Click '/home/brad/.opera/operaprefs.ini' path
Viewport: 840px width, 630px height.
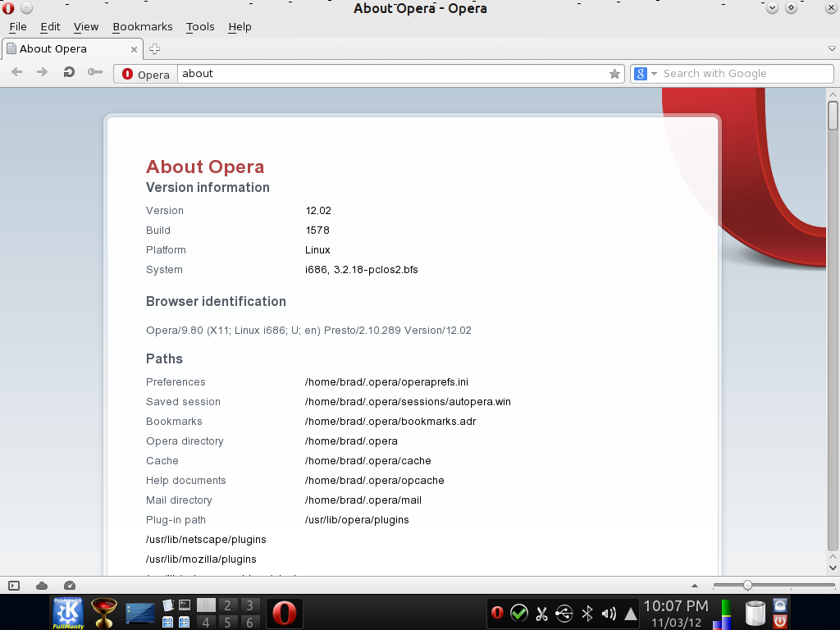387,382
